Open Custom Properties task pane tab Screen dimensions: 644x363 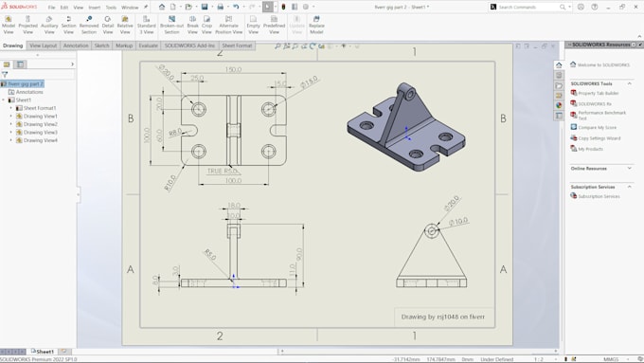tap(559, 116)
